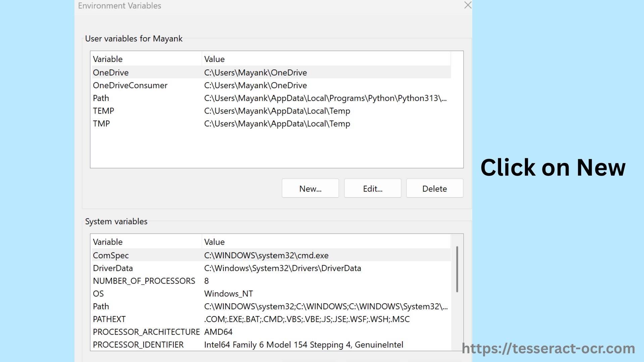Click the New button under user variables

(x=310, y=188)
